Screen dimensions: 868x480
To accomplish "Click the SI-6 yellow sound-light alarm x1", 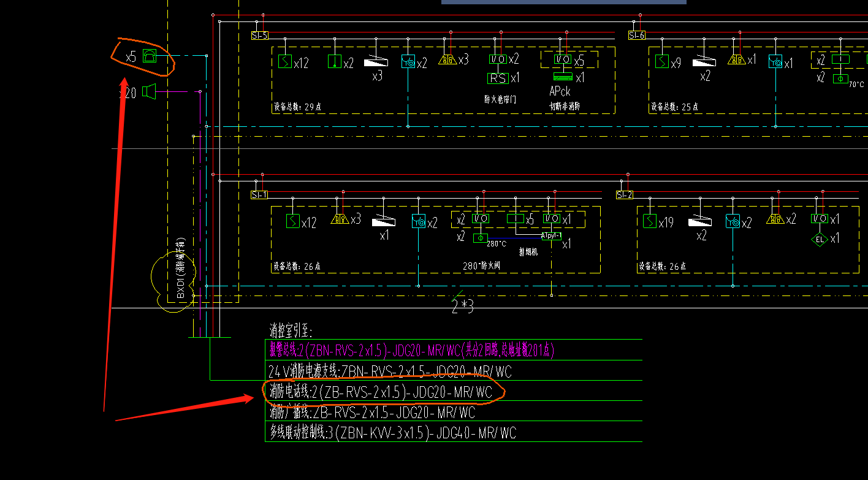I will click(737, 60).
